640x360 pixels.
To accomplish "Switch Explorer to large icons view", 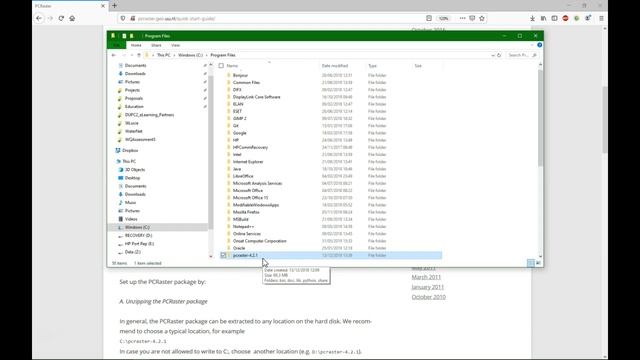I will click(538, 263).
